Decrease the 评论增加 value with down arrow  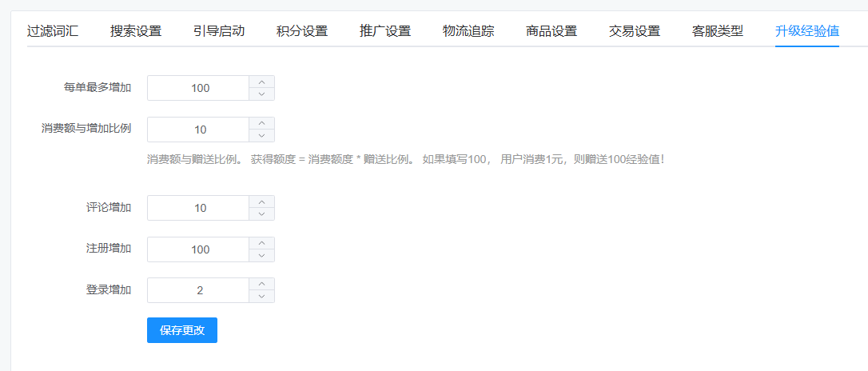tap(262, 213)
